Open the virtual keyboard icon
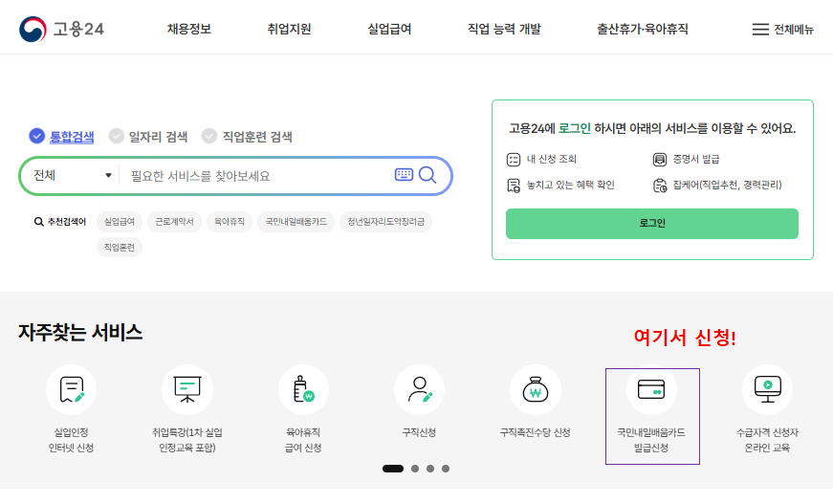833x504 pixels. click(x=404, y=174)
